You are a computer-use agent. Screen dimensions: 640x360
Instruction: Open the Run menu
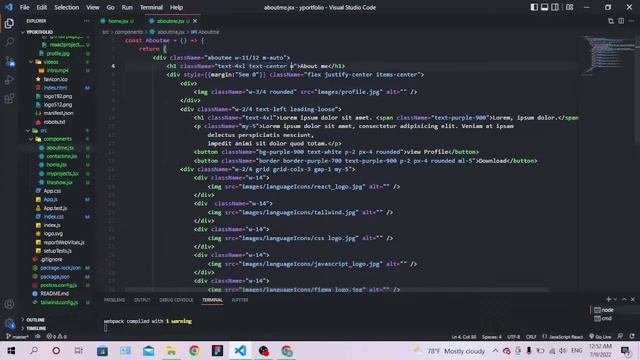[127, 7]
